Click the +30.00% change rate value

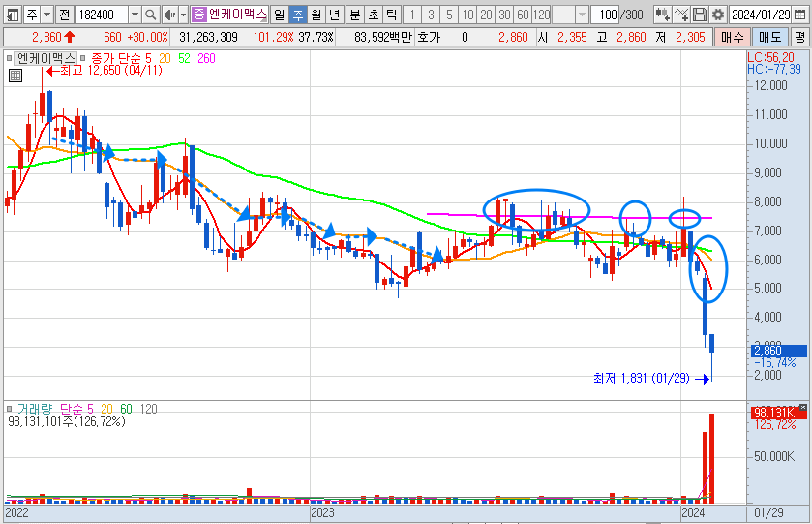pyautogui.click(x=147, y=38)
